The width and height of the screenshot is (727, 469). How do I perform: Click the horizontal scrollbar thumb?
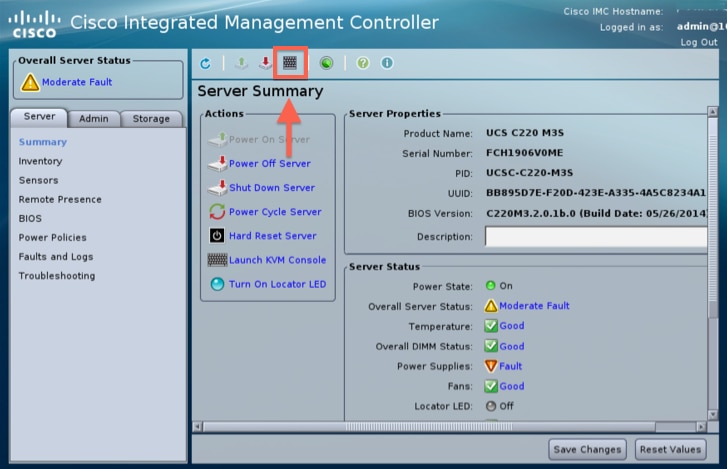429,426
